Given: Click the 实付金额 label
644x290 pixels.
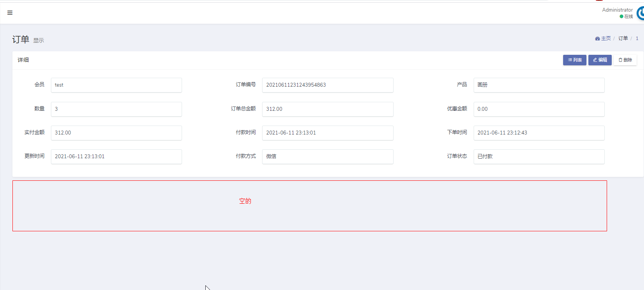Looking at the screenshot, I should tap(35, 133).
